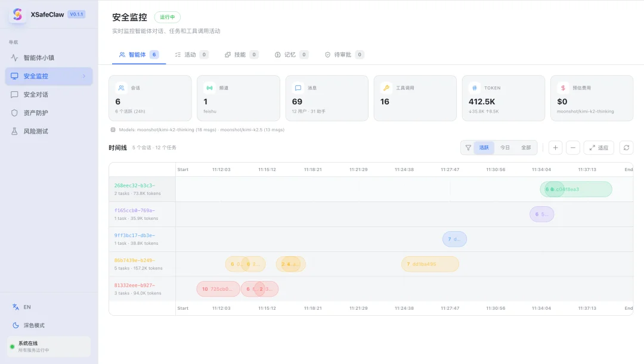Select the 全部 timeline filter
This screenshot has height=364, width=644.
point(526,148)
